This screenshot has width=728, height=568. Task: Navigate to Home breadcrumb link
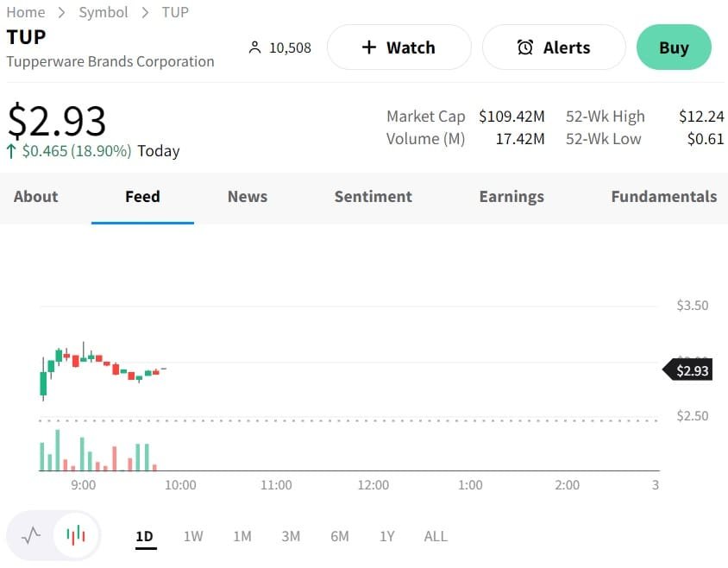coord(26,12)
